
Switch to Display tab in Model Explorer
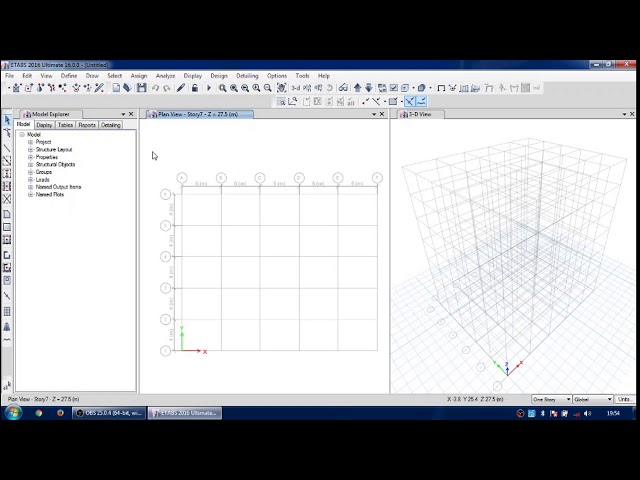44,125
